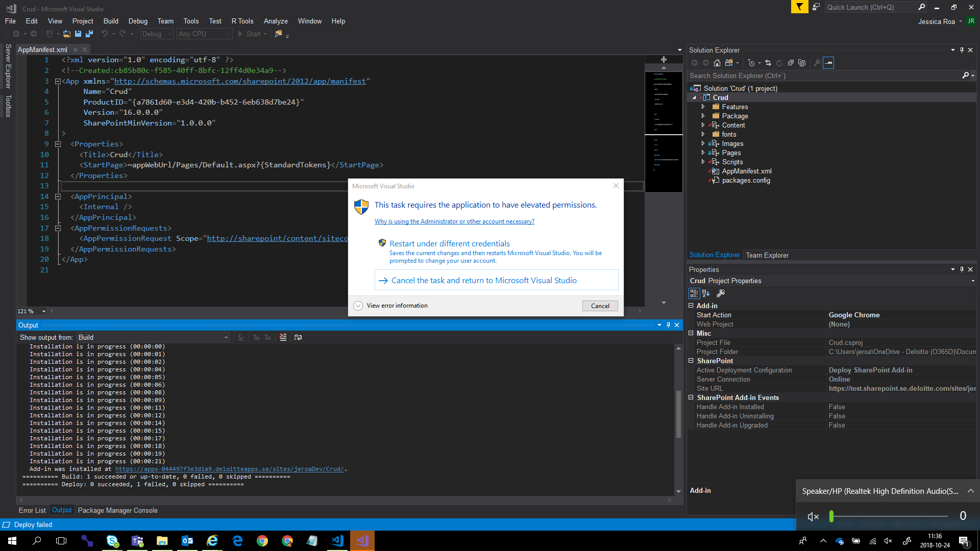980x551 pixels.
Task: Collapse the Crud project node
Action: pyautogui.click(x=694, y=97)
